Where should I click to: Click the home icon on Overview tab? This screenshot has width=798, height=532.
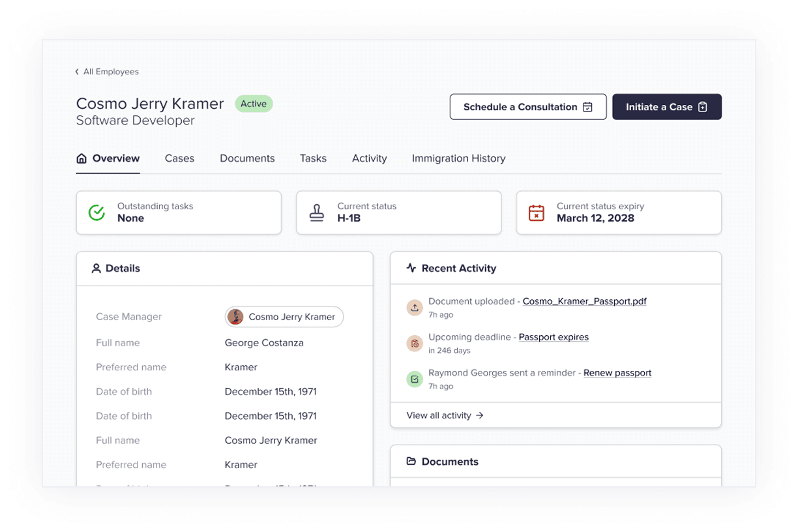point(81,158)
